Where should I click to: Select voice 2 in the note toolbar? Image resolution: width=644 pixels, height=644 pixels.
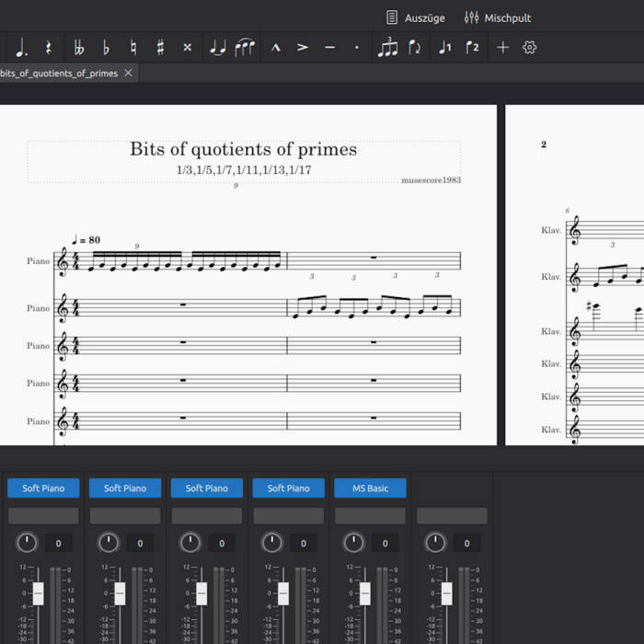click(x=472, y=48)
